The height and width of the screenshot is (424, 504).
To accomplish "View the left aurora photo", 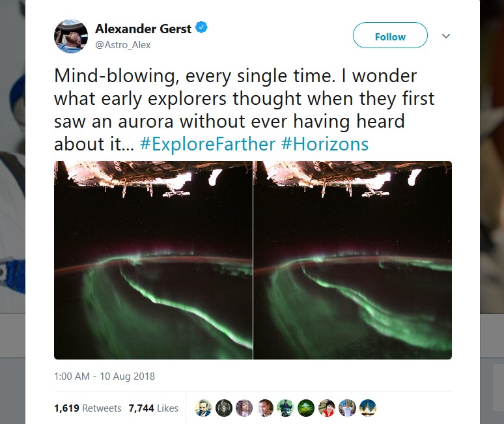I will 153,260.
